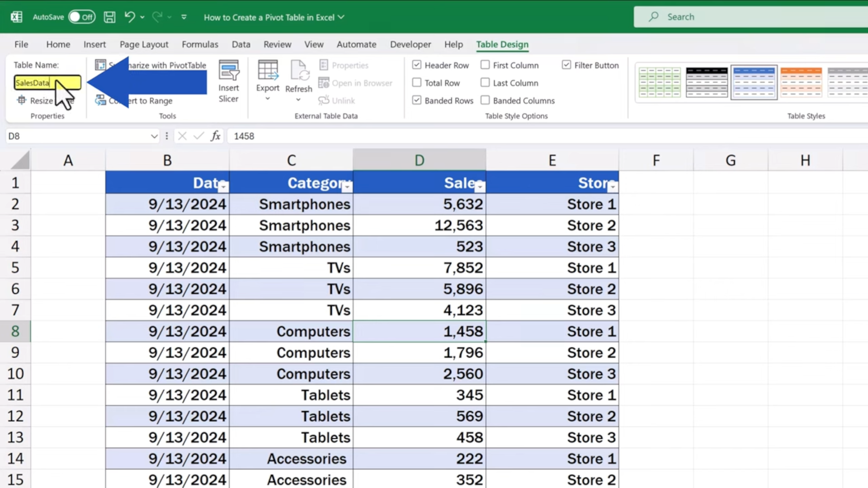The width and height of the screenshot is (868, 488).
Task: Choose the orange table style swatch
Action: pyautogui.click(x=801, y=82)
